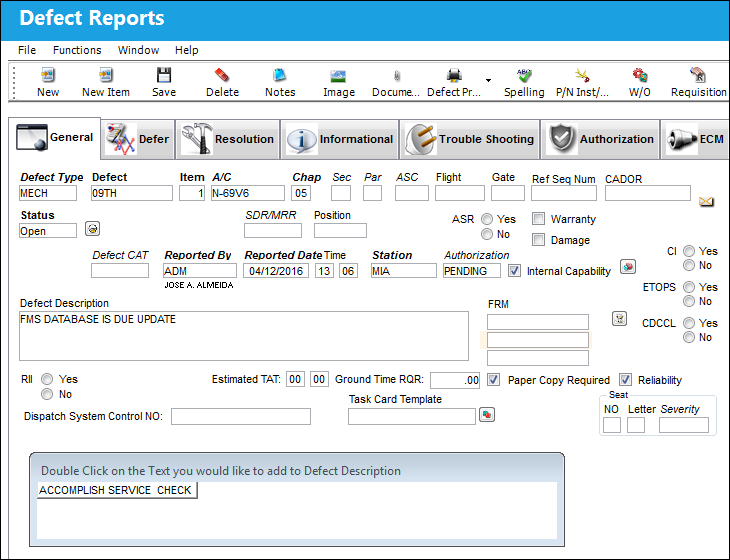Click the Defect Print icon
This screenshot has width=730, height=560.
(x=454, y=75)
